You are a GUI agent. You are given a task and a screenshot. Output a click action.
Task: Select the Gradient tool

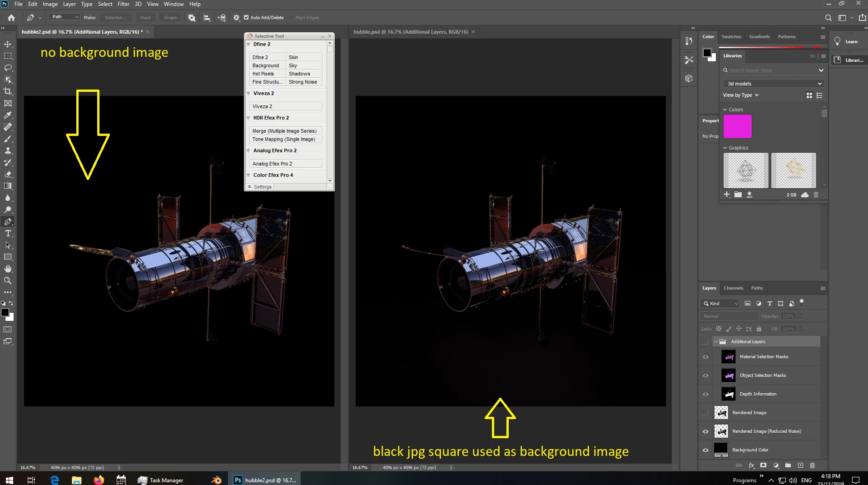pos(8,186)
